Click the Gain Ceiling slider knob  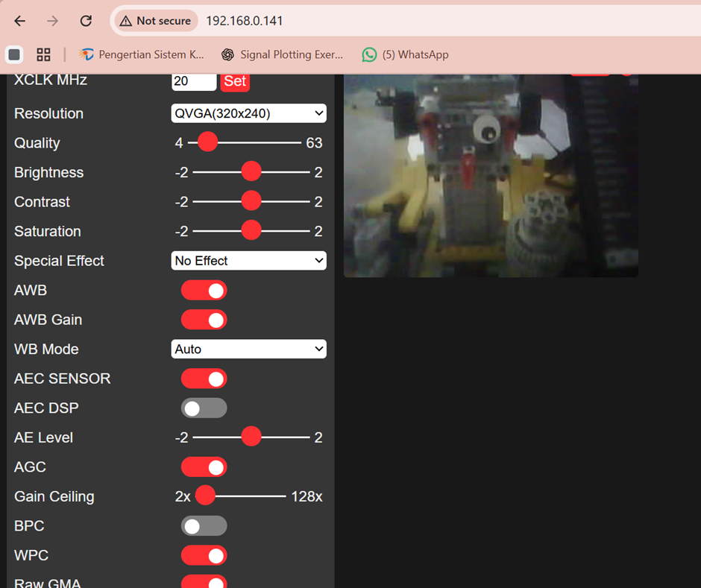point(205,496)
